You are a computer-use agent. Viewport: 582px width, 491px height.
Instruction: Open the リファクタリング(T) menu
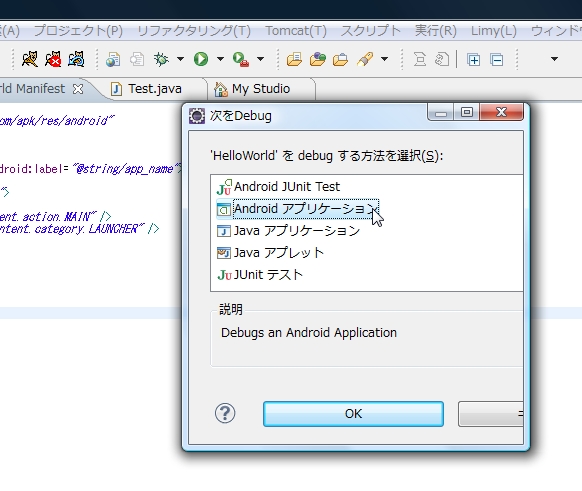point(194,30)
